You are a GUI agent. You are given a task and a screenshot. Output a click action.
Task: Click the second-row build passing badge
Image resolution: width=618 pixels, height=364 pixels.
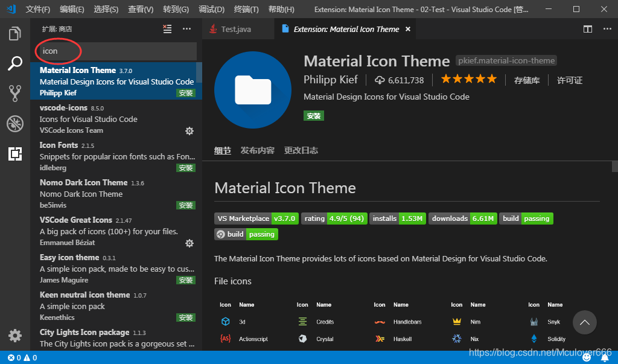pos(246,234)
